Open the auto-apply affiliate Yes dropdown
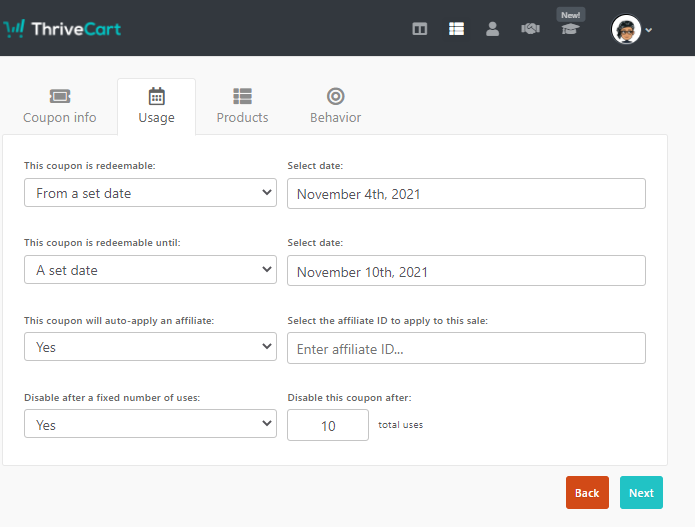The height and width of the screenshot is (527, 695). [x=150, y=347]
